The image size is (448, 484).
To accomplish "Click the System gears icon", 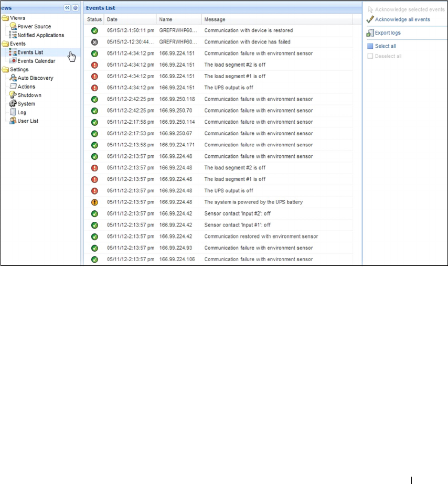I will [13, 104].
